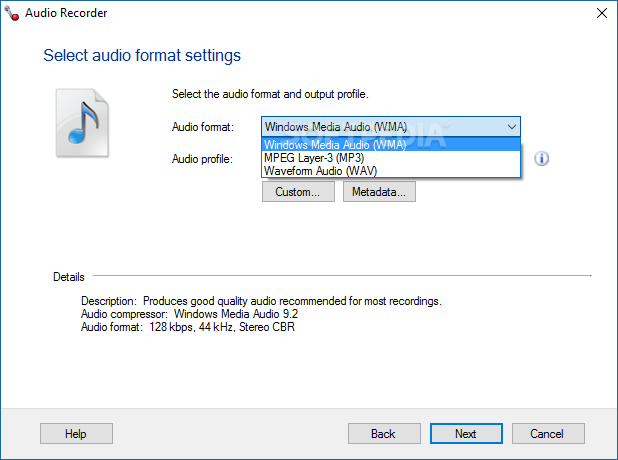Cancel the Audio Recorder wizard
Screen dimensions: 618x460
point(548,434)
